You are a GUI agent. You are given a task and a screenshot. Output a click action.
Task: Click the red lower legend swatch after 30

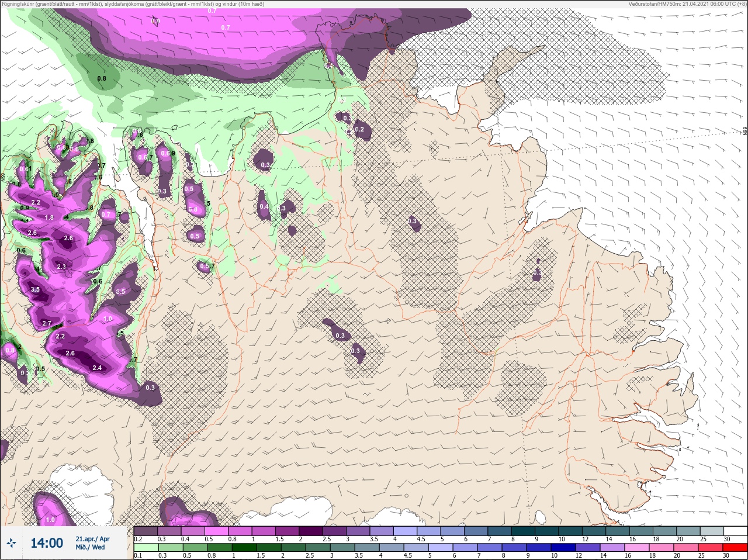(735, 548)
